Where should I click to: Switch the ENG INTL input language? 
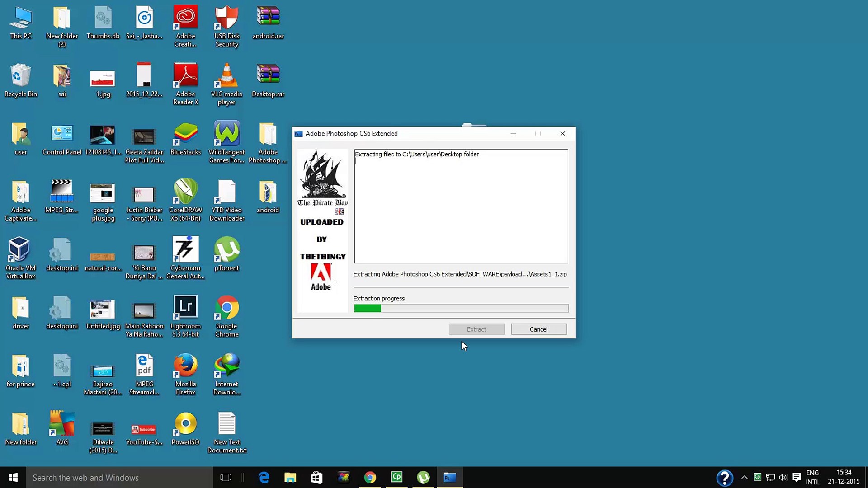[812, 478]
